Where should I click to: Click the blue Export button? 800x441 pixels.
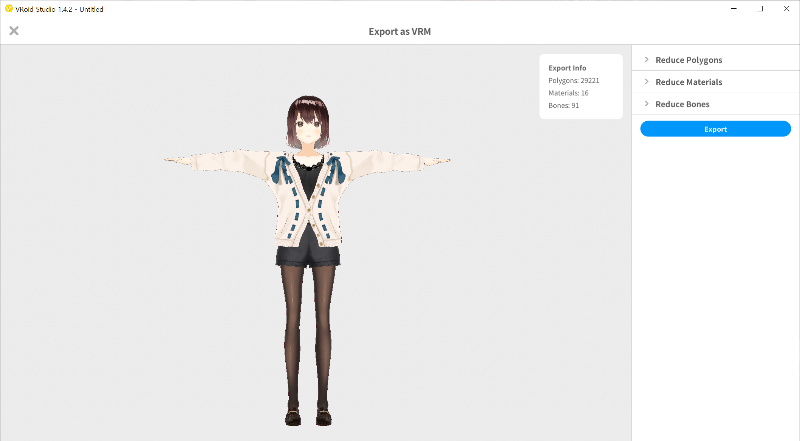[715, 129]
